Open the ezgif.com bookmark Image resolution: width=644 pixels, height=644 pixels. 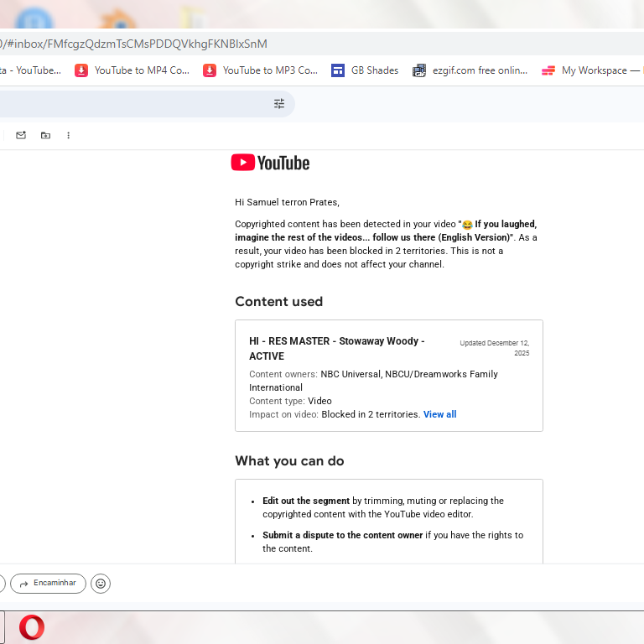click(x=470, y=70)
